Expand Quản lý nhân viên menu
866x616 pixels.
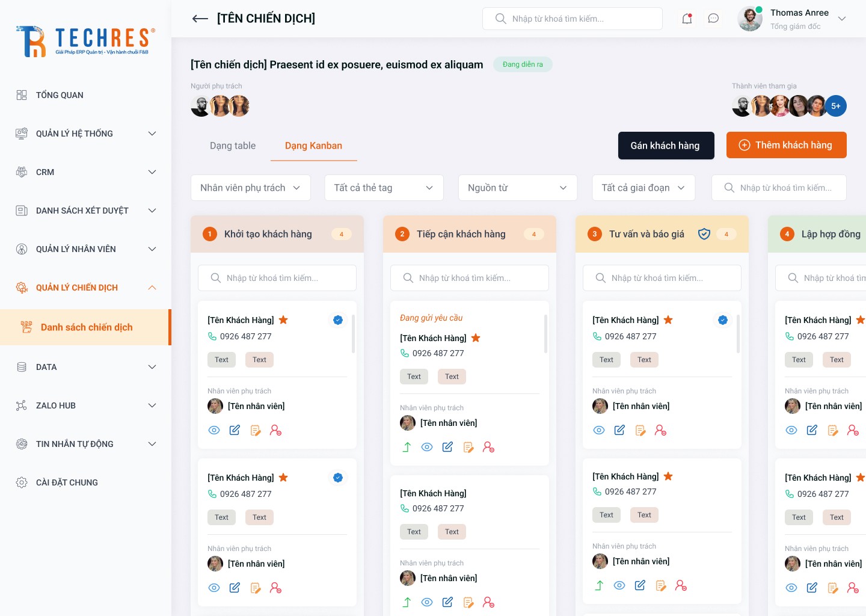click(85, 249)
